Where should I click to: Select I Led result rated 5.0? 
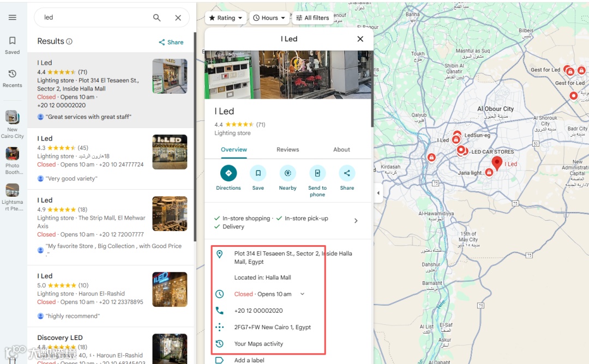point(111,296)
